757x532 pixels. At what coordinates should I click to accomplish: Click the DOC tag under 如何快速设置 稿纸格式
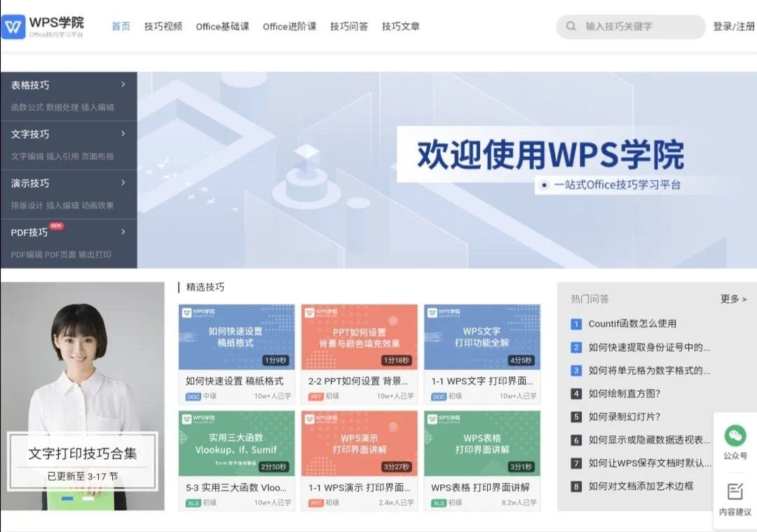pos(193,396)
